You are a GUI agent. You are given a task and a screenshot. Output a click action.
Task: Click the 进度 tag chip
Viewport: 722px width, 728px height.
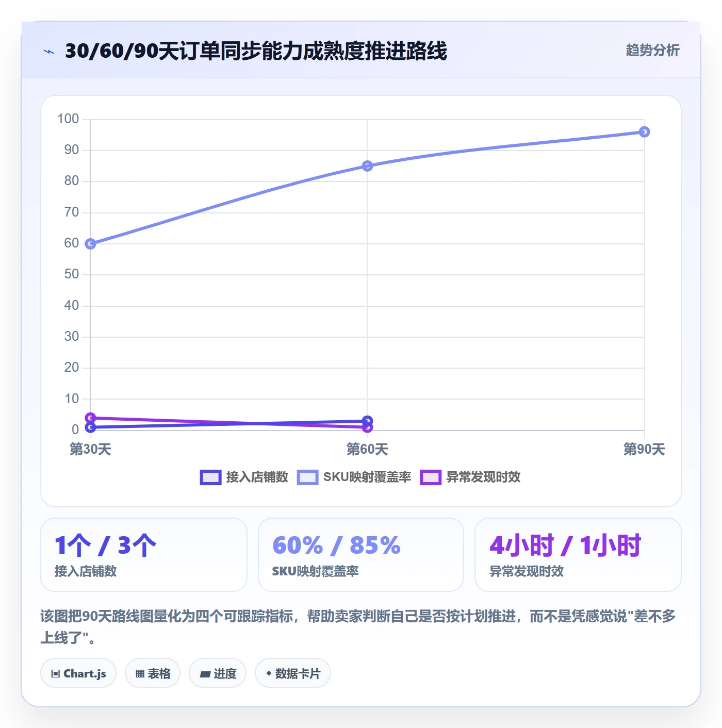pyautogui.click(x=218, y=673)
